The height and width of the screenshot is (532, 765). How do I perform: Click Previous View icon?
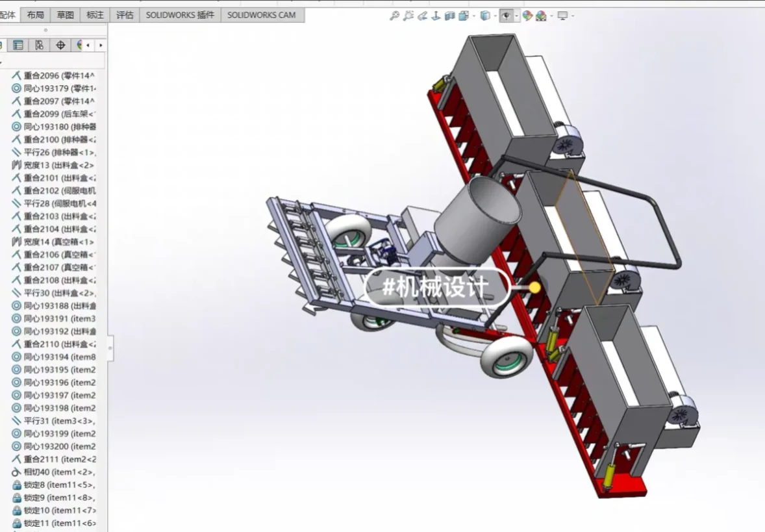[x=422, y=16]
